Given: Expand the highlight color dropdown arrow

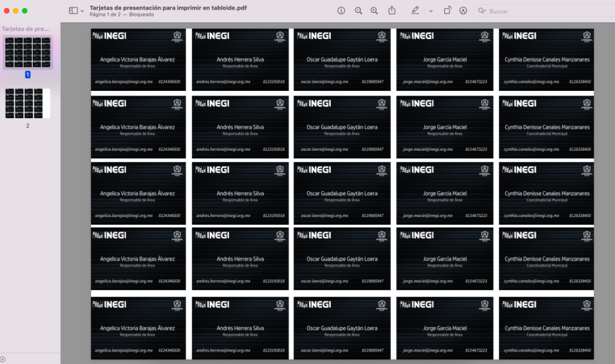Looking at the screenshot, I should [430, 11].
